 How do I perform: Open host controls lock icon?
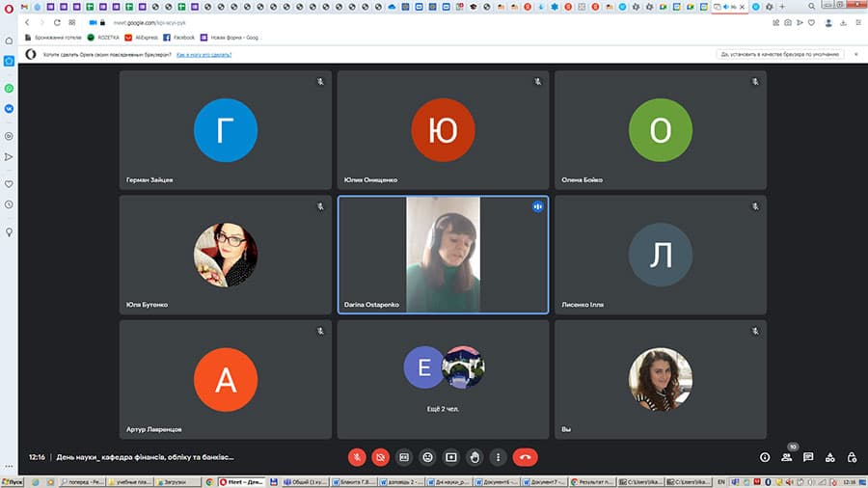click(x=852, y=457)
